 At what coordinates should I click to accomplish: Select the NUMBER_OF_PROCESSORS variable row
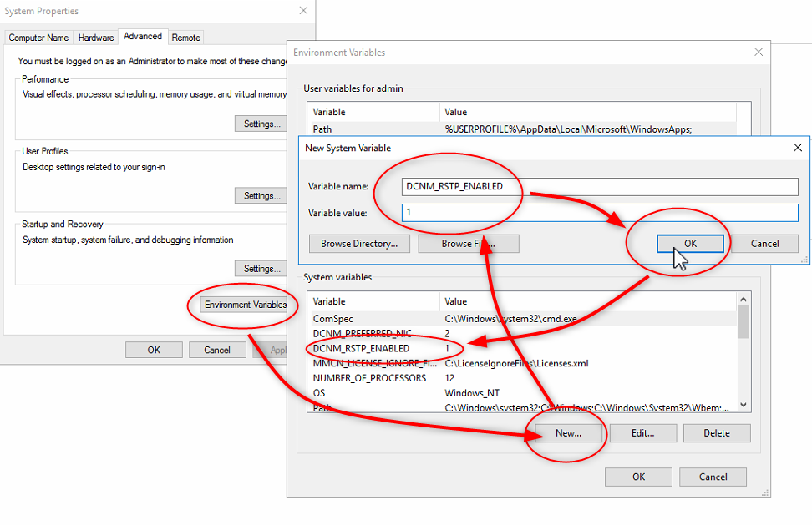point(369,378)
